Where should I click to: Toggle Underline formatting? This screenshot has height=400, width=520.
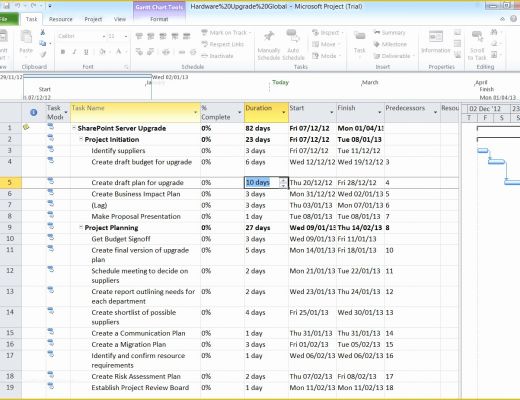pyautogui.click(x=86, y=52)
